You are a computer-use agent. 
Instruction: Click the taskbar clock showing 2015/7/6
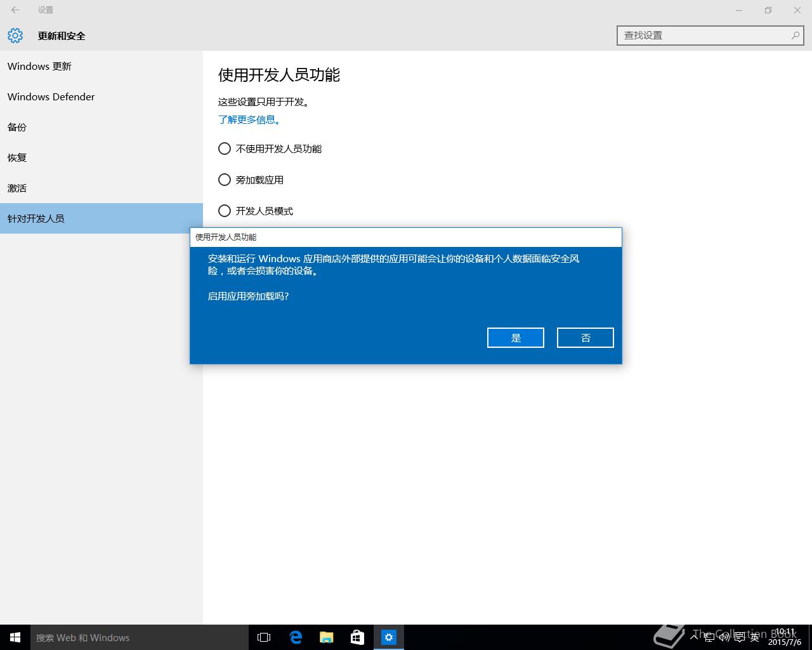(785, 637)
